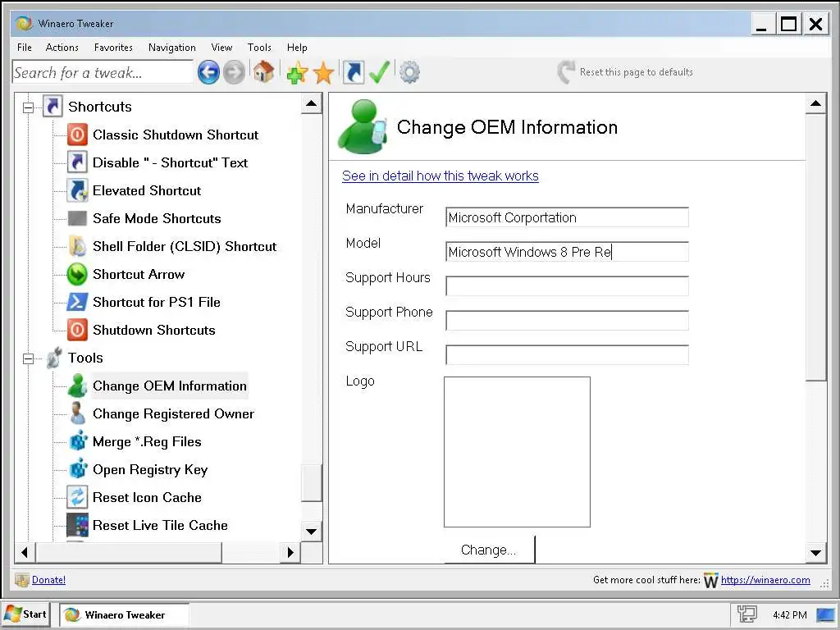Click the Open Registry Key icon
The width and height of the screenshot is (840, 630).
78,469
